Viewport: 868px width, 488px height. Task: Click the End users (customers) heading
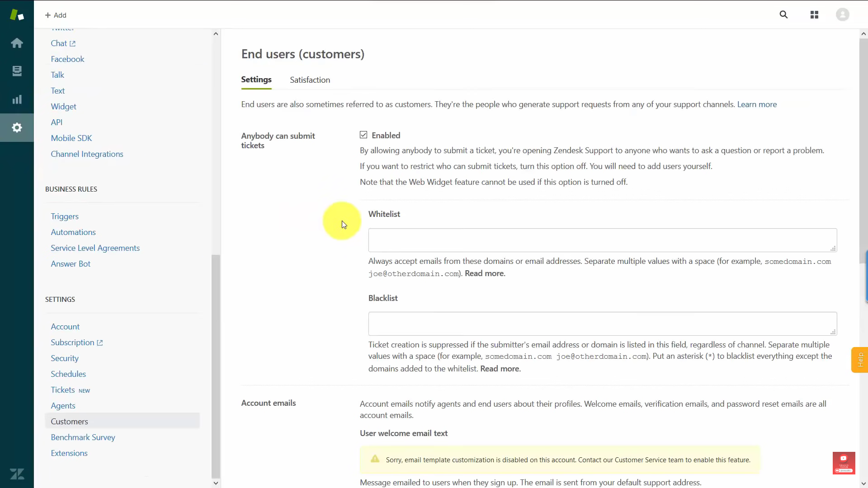pyautogui.click(x=302, y=54)
